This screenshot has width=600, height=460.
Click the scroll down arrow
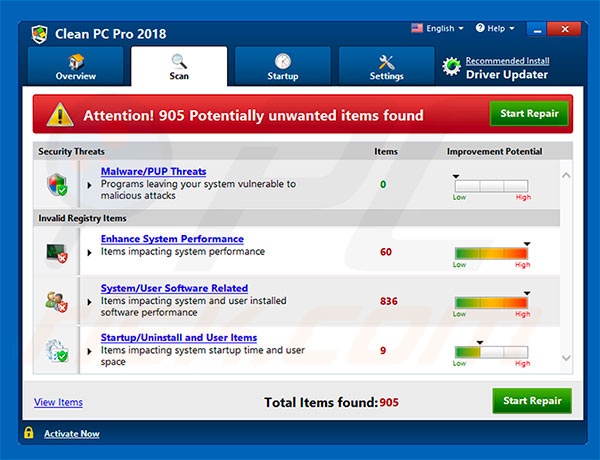[x=566, y=358]
